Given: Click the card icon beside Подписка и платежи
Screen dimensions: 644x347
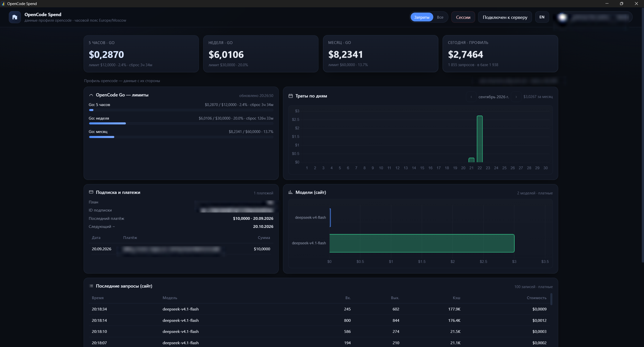Looking at the screenshot, I should point(91,192).
